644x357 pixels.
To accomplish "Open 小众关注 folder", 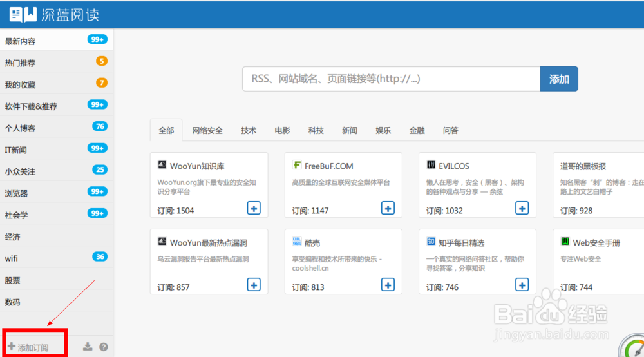I will 56,171.
